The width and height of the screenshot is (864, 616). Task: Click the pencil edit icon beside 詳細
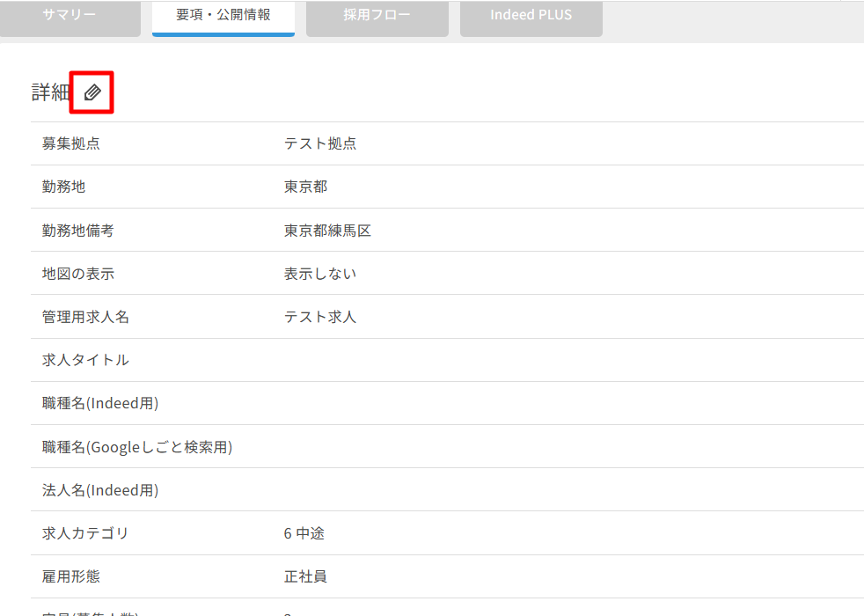tap(92, 92)
